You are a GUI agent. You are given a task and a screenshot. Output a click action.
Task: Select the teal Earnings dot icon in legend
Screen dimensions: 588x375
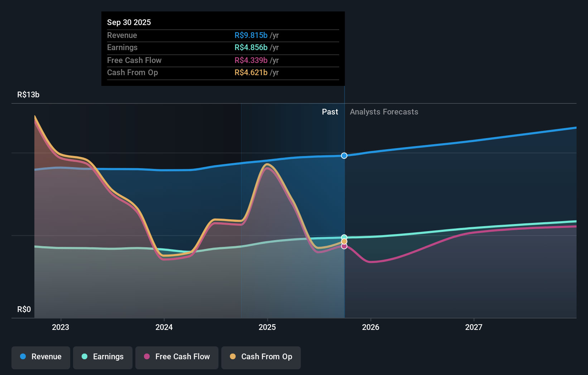point(85,357)
